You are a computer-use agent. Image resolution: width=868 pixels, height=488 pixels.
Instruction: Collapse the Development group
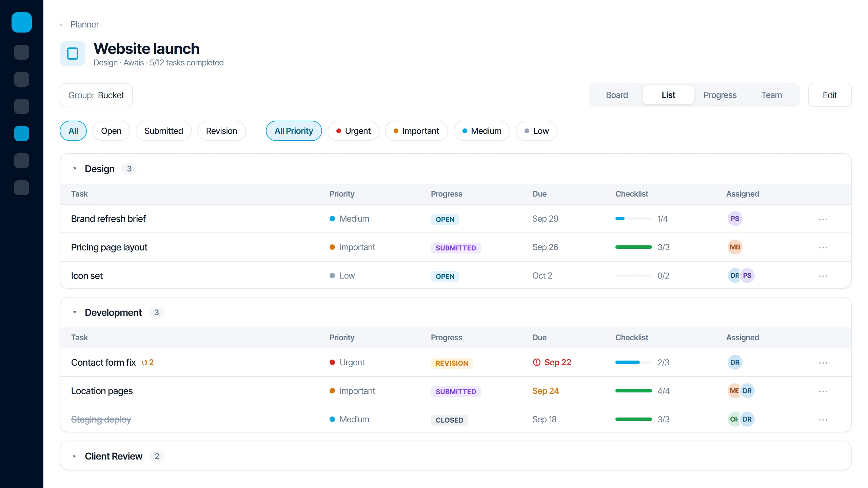click(75, 312)
